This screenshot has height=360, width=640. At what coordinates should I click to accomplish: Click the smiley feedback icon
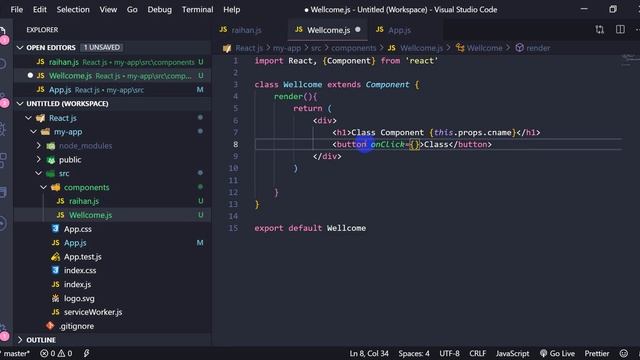(623, 353)
